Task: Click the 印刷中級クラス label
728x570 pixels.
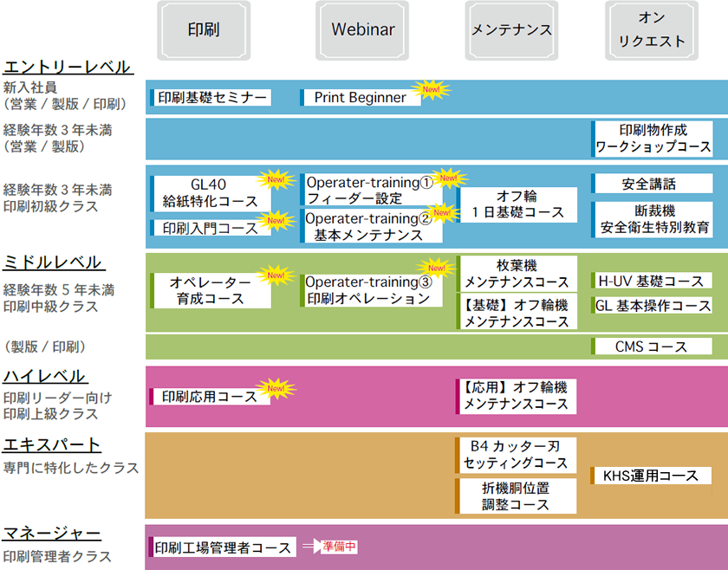Action: [x=50, y=307]
